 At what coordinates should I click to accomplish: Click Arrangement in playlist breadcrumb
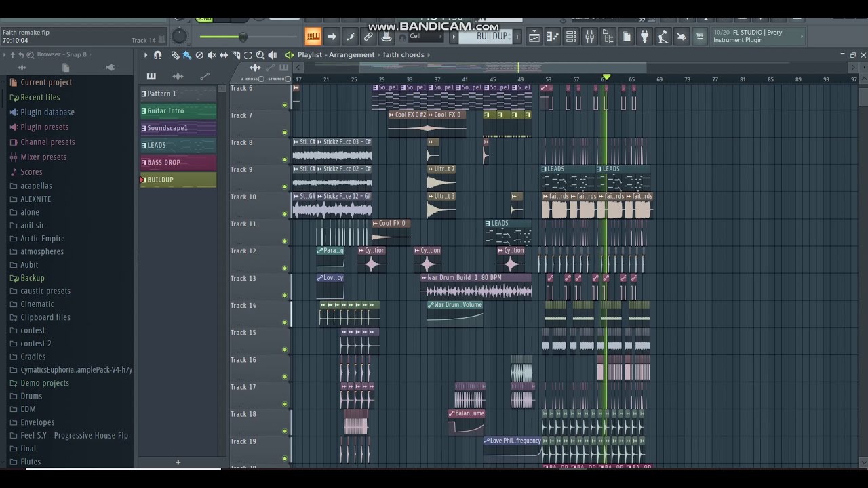click(351, 55)
